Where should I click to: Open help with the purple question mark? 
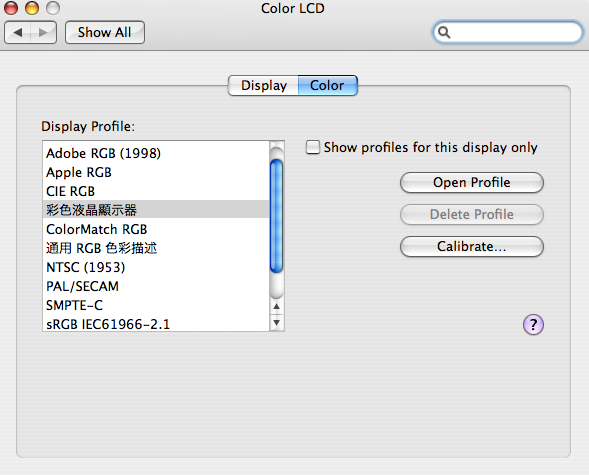coord(533,324)
